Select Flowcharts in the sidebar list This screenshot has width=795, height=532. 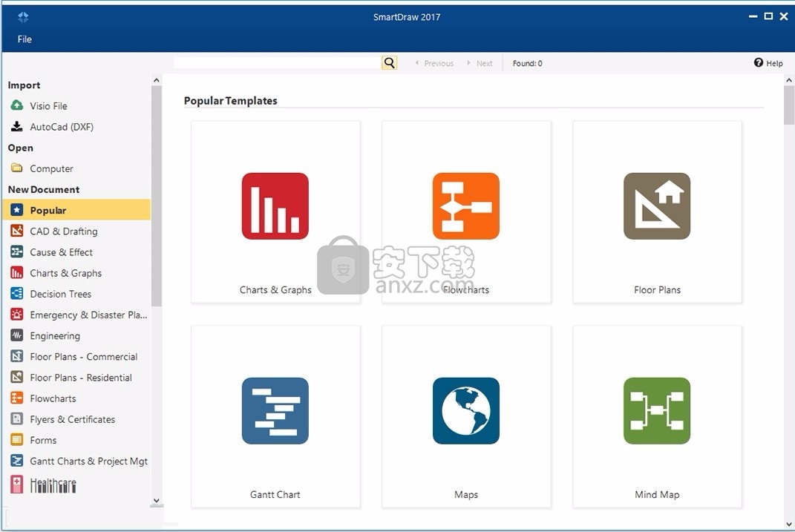[x=53, y=398]
